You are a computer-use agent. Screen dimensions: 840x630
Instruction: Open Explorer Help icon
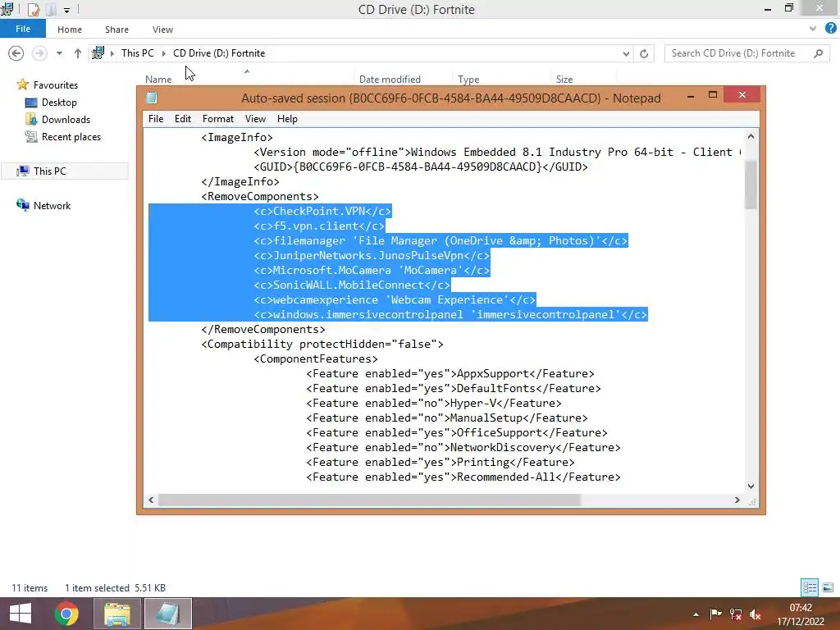(830, 29)
